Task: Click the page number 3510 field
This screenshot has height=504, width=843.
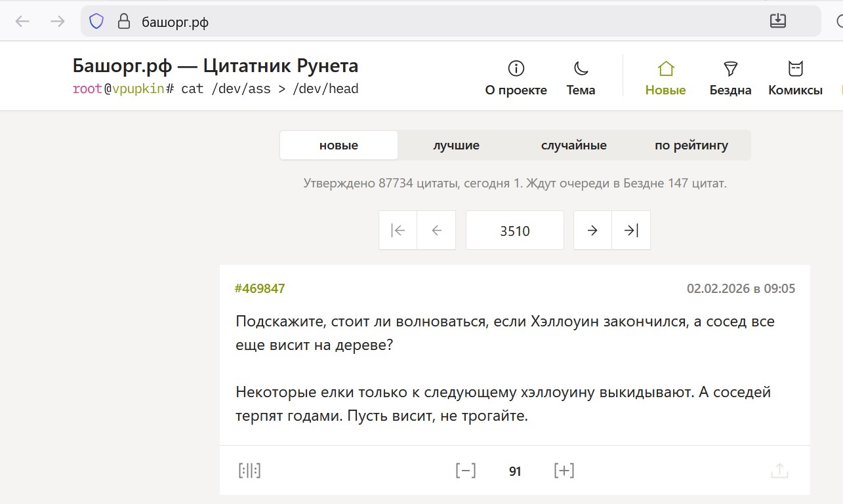Action: pyautogui.click(x=514, y=231)
